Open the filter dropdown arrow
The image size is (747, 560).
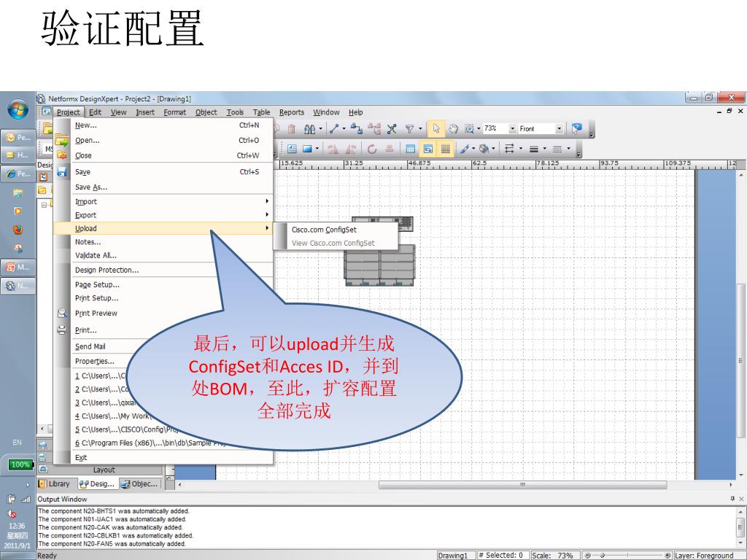420,128
